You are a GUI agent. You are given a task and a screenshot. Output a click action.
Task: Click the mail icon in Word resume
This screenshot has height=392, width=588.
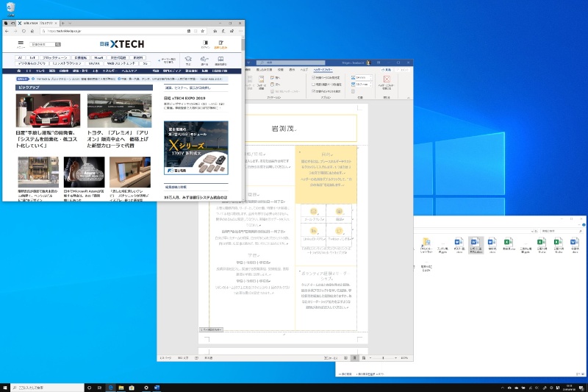[x=314, y=211]
